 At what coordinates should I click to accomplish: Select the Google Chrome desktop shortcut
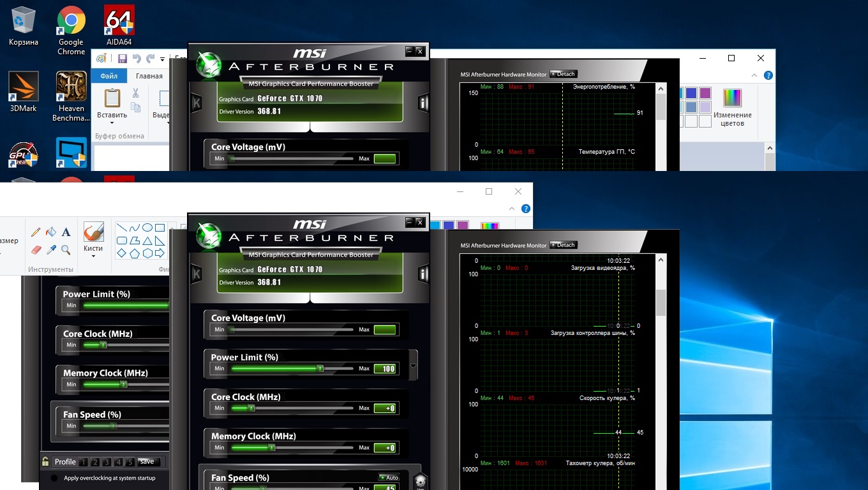(x=71, y=31)
